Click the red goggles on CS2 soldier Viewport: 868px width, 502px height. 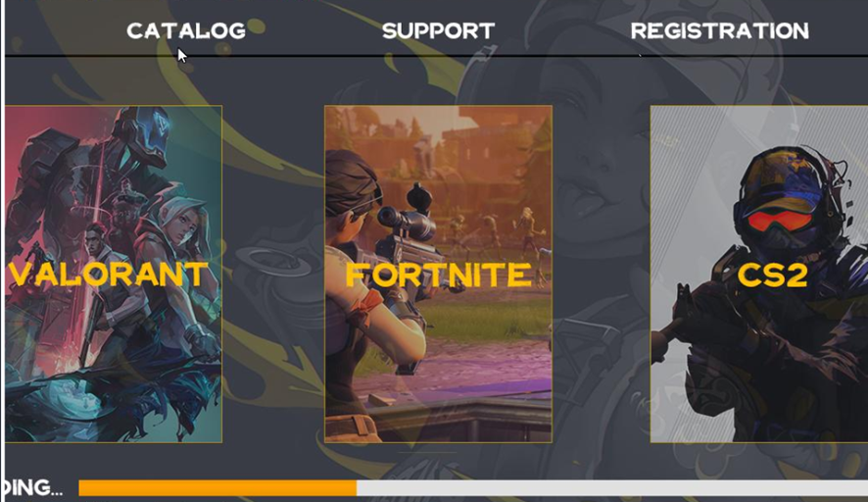pyautogui.click(x=780, y=222)
